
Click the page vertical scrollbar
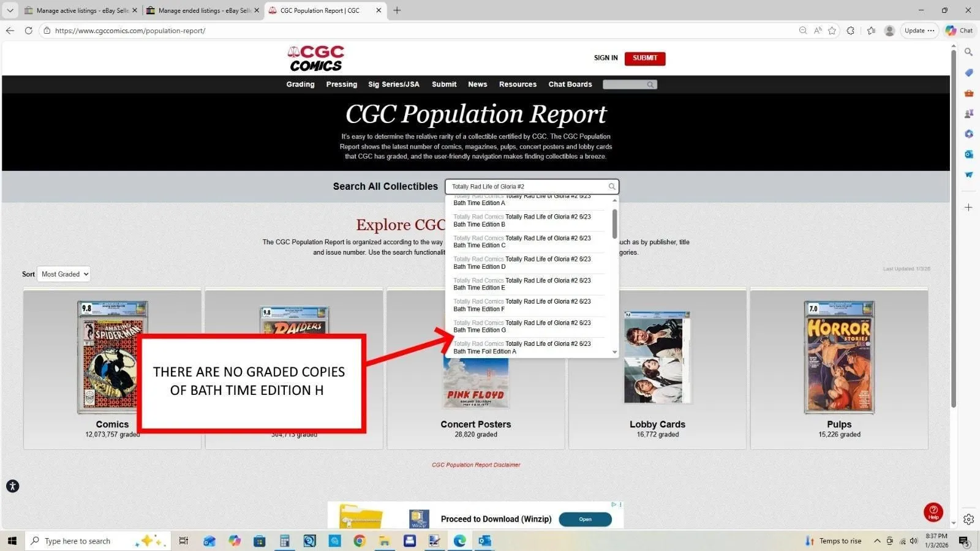(x=953, y=230)
